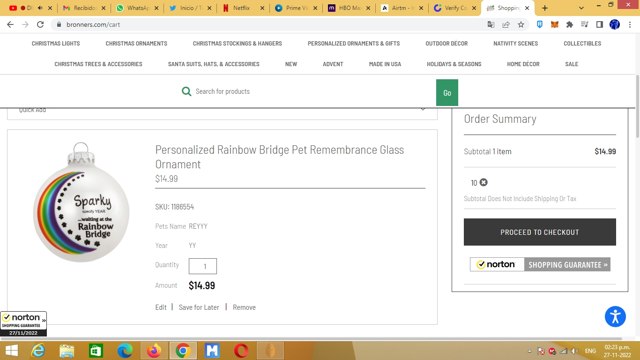This screenshot has height=360, width=640.
Task: Switch to Opera in the taskbar
Action: pyautogui.click(x=241, y=351)
